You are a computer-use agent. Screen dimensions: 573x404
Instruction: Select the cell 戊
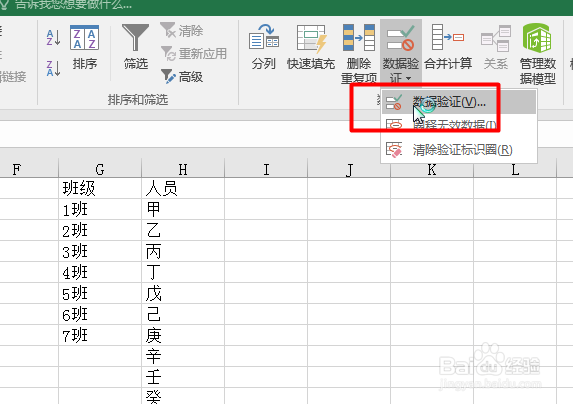pos(183,293)
